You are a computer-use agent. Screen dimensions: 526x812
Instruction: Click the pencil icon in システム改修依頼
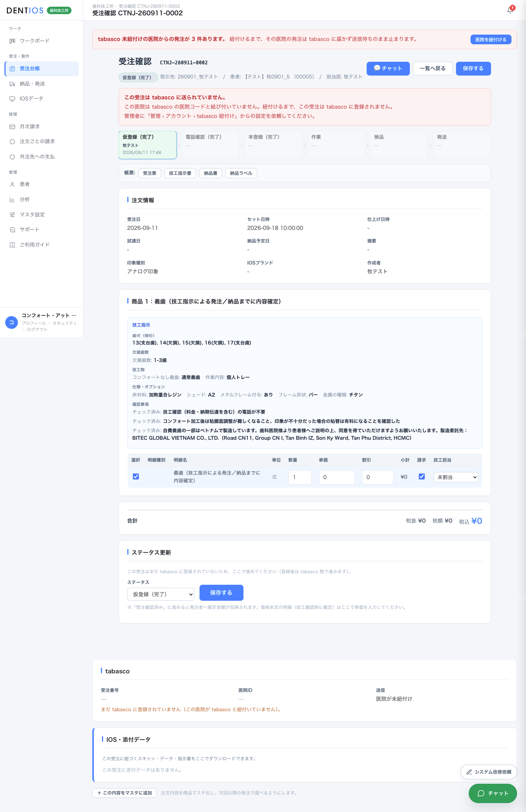[469, 772]
